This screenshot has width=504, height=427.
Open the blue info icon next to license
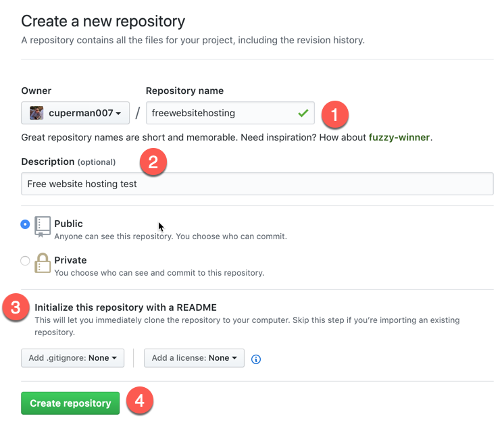pos(256,359)
